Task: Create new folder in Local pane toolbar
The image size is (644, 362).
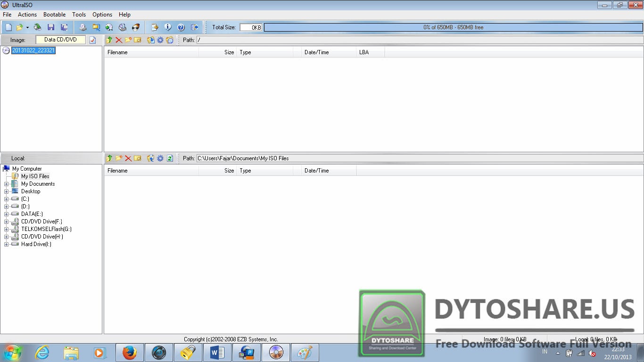Action: tap(119, 158)
